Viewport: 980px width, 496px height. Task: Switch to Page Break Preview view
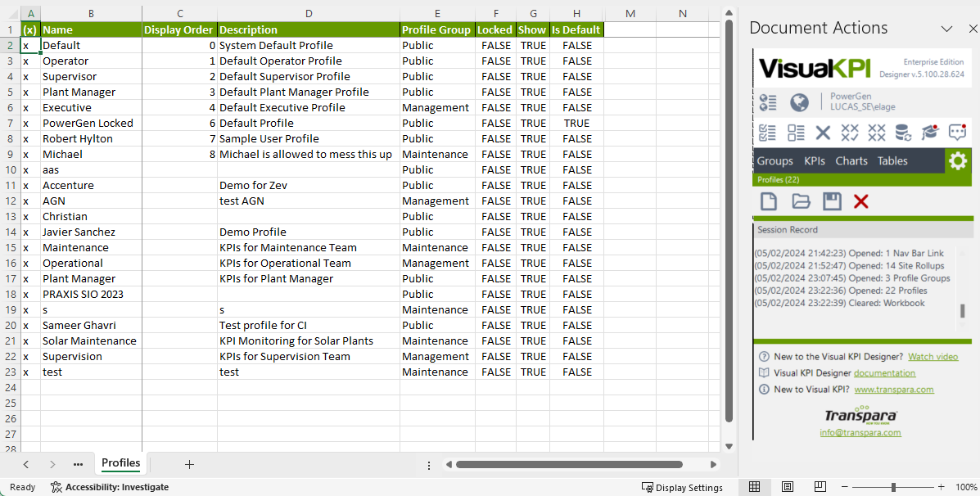coord(820,487)
